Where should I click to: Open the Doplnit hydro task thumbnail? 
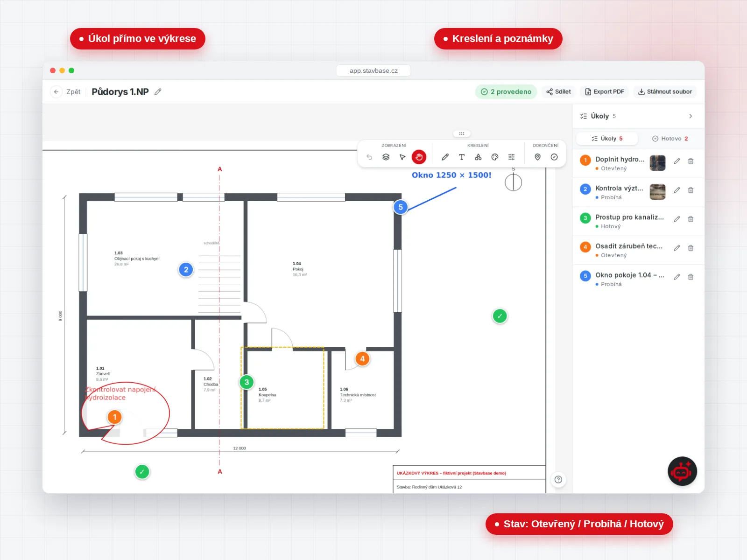click(x=657, y=163)
